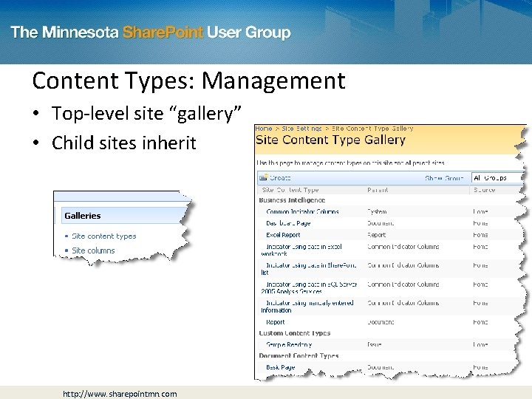
Task: Open the Sample Reading content type
Action: [289, 344]
